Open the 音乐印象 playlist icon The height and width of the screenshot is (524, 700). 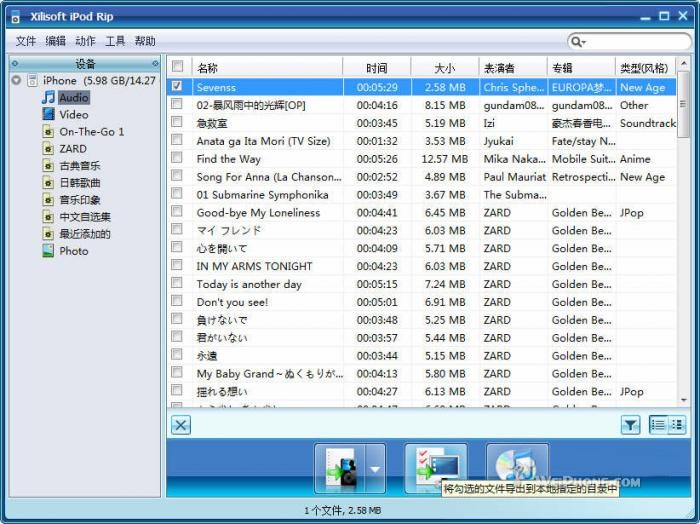[48, 200]
